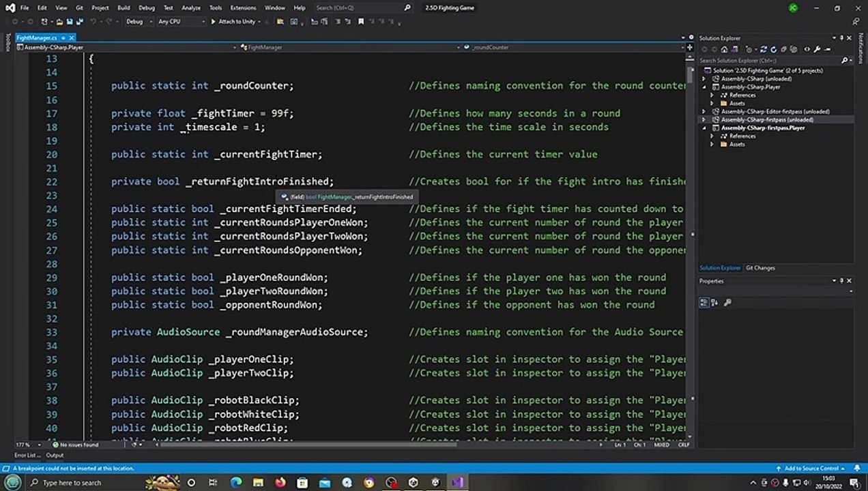Open the _roundCounter member navigation dropdown
Viewport: 868px width, 491px height.
coord(573,47)
